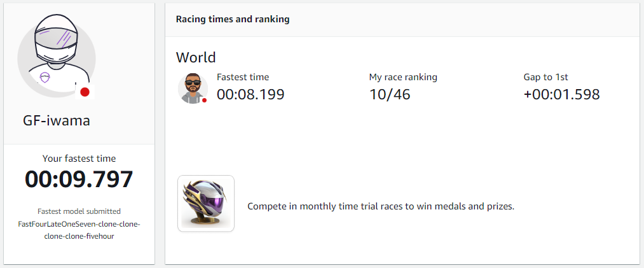Click the +00:01.598 gap value
The height and width of the screenshot is (268, 644).
[562, 95]
